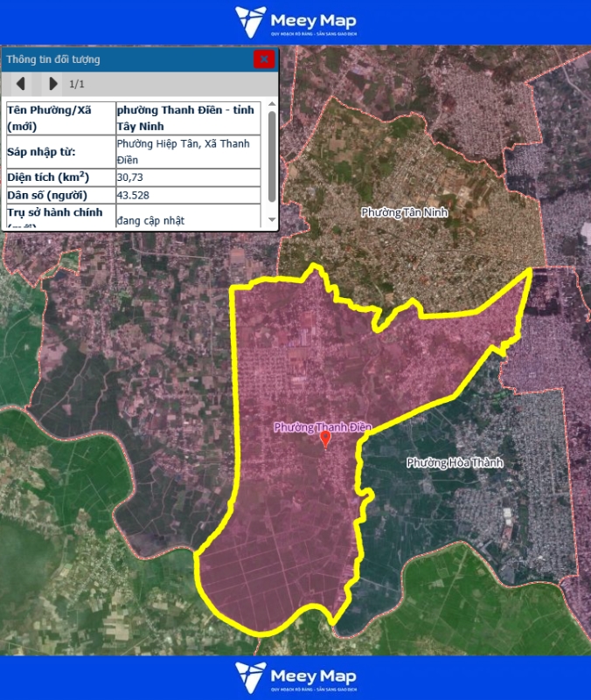This screenshot has width=591, height=700.
Task: Select the population value 43.528
Action: point(133,195)
